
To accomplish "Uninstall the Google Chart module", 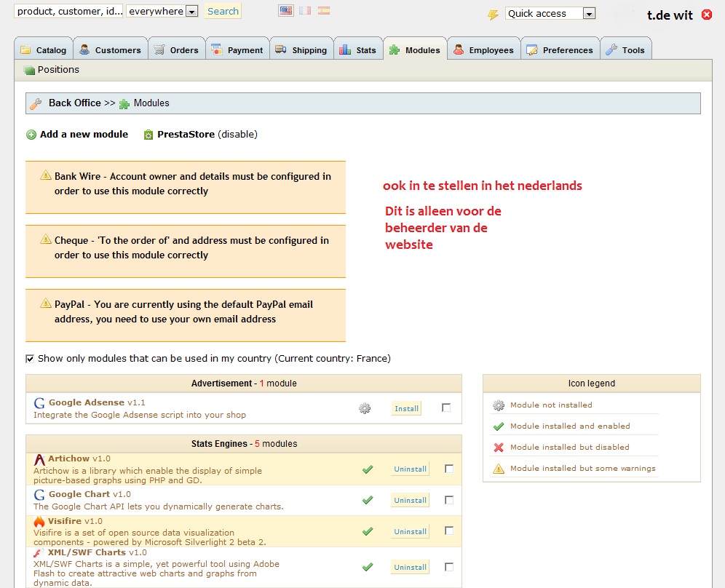I will [410, 500].
